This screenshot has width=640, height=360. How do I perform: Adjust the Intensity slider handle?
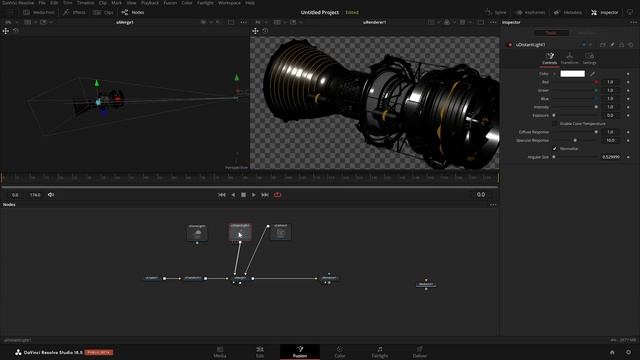pyautogui.click(x=596, y=107)
